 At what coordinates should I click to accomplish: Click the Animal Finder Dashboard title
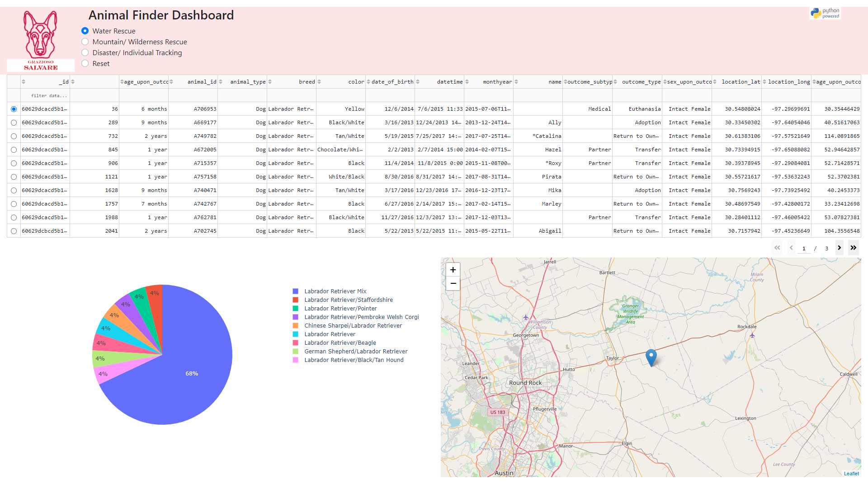pos(161,15)
